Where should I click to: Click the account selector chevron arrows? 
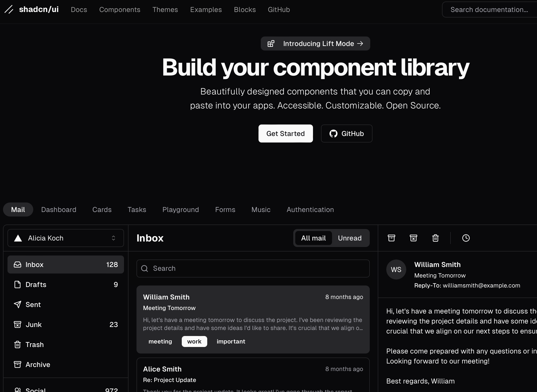[113, 238]
